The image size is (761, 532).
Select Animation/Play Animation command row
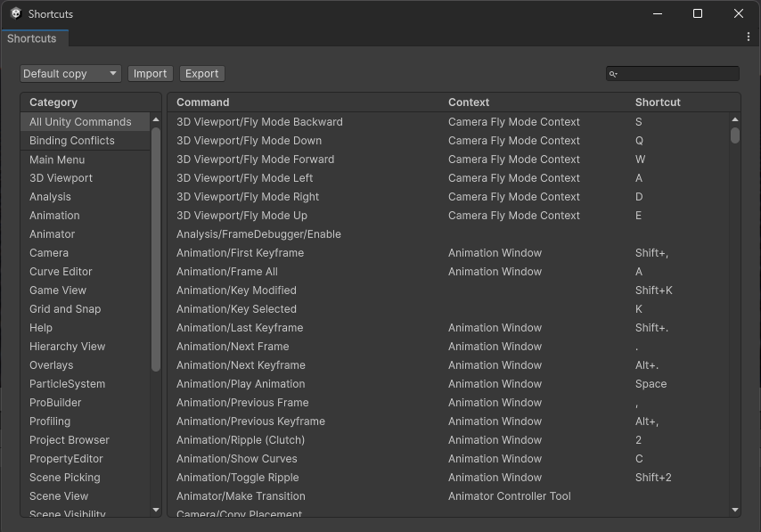241,384
